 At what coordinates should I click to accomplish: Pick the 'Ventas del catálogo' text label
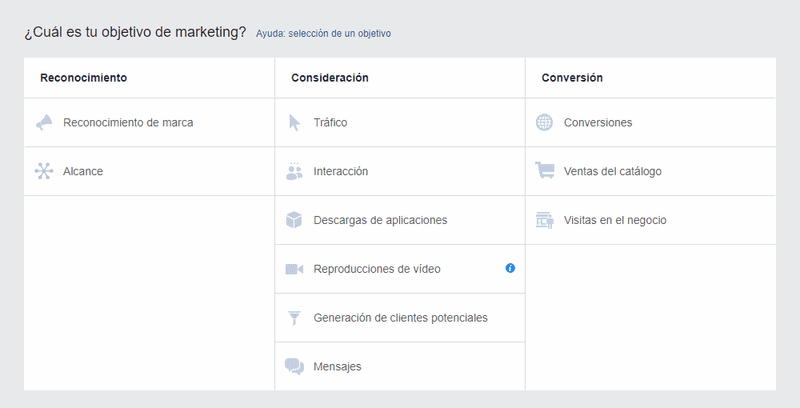click(x=612, y=171)
